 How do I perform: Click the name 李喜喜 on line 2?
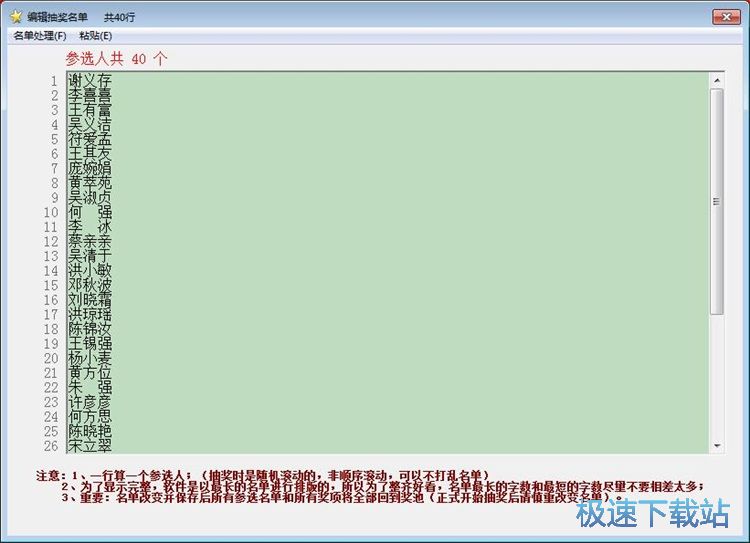[90, 95]
